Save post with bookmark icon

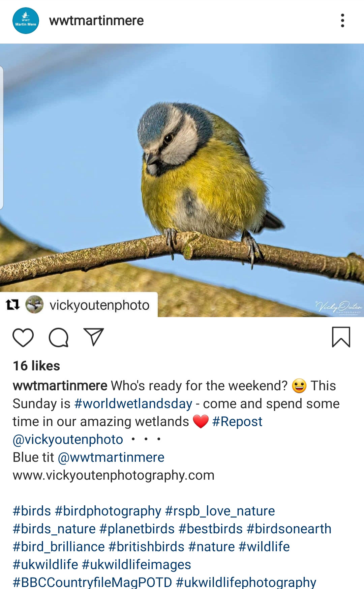(341, 337)
